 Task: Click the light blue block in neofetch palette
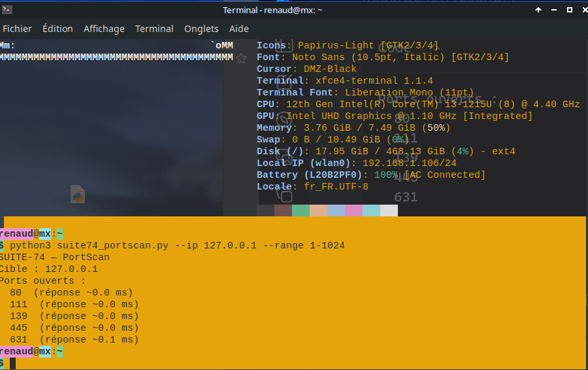pos(336,210)
